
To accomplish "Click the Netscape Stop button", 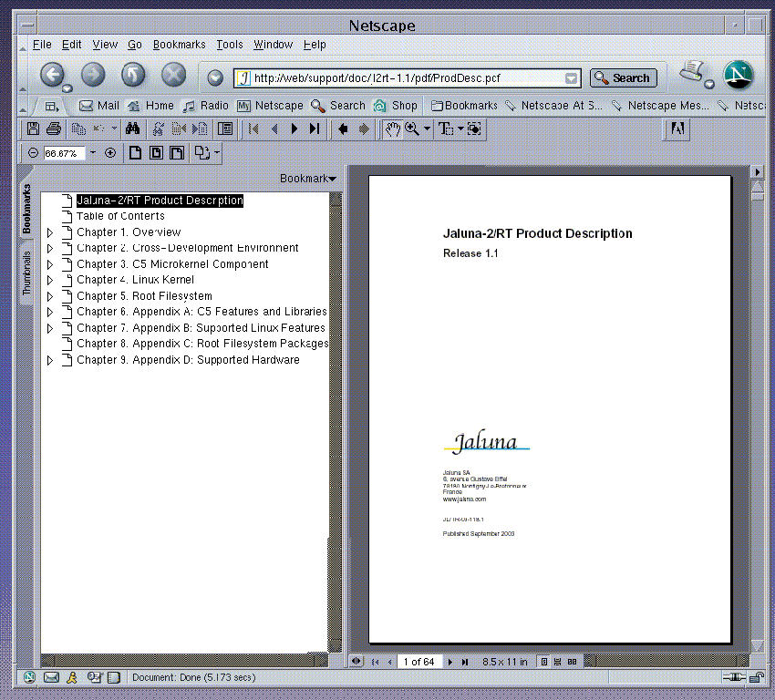I will click(x=173, y=75).
